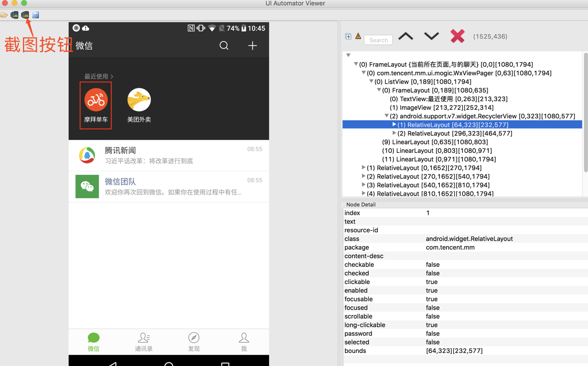Select the package value com.tencent.mm
The image size is (588, 366).
tap(450, 248)
